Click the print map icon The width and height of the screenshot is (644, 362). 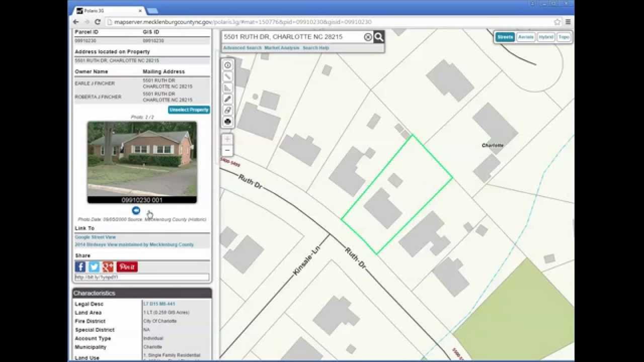[x=227, y=121]
